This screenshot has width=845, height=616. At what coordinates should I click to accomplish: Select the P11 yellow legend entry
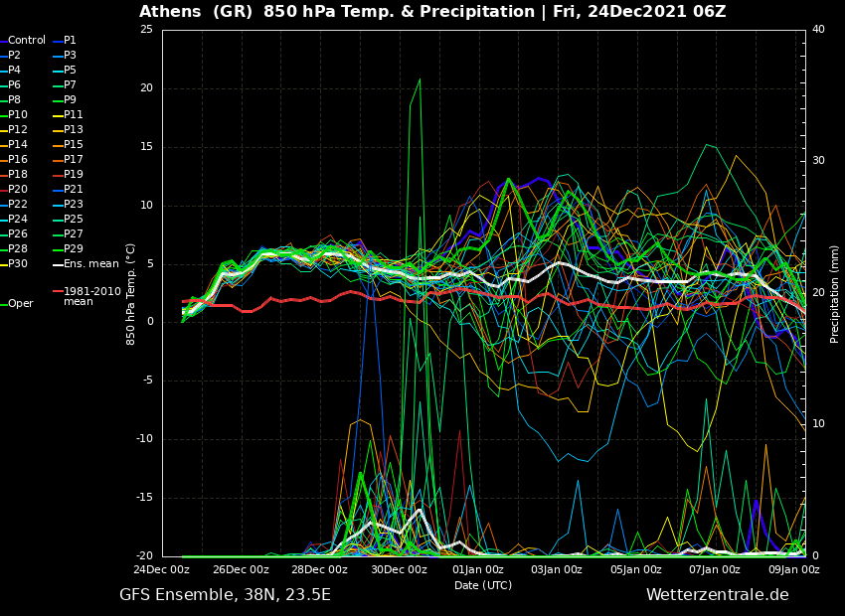pyautogui.click(x=74, y=115)
